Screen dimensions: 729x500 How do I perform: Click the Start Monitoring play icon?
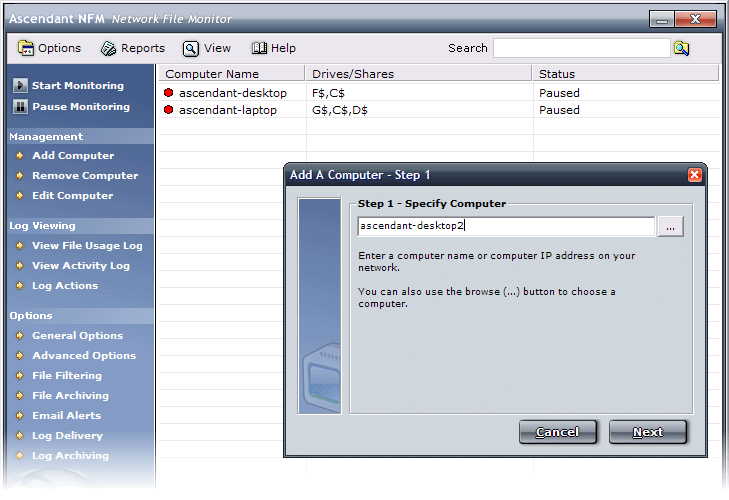(x=20, y=86)
